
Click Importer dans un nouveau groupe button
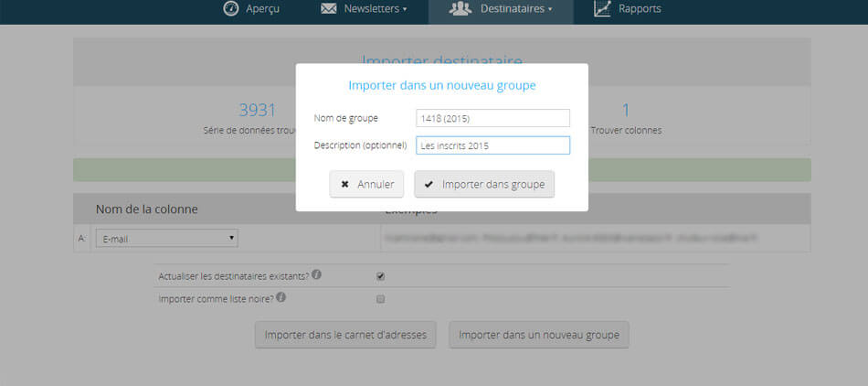[539, 335]
